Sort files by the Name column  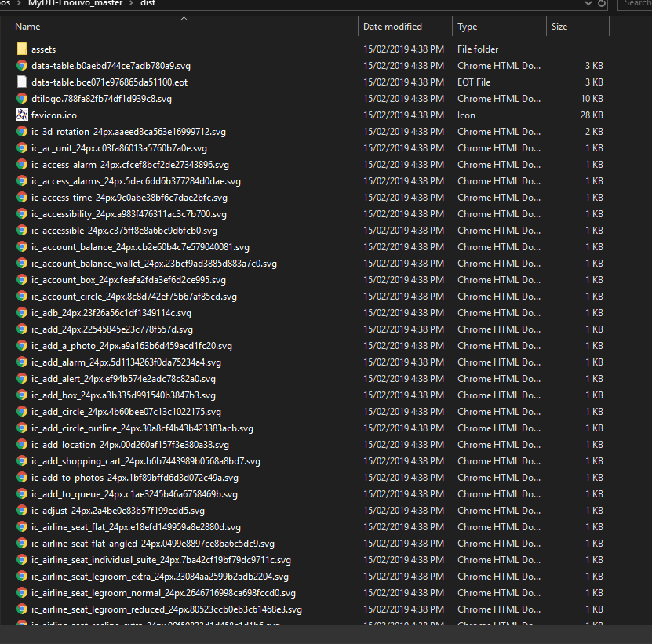(27, 26)
